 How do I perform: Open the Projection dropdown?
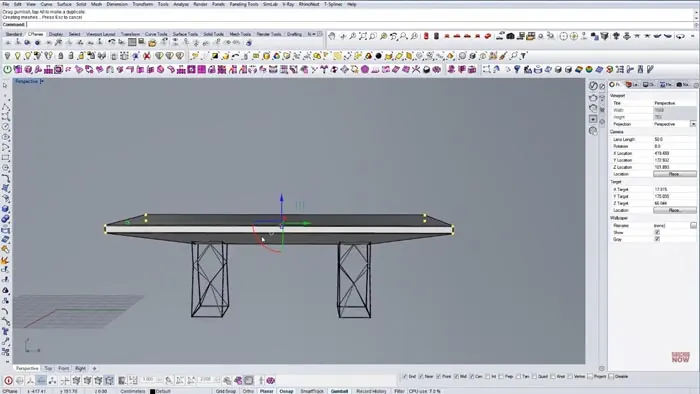693,124
